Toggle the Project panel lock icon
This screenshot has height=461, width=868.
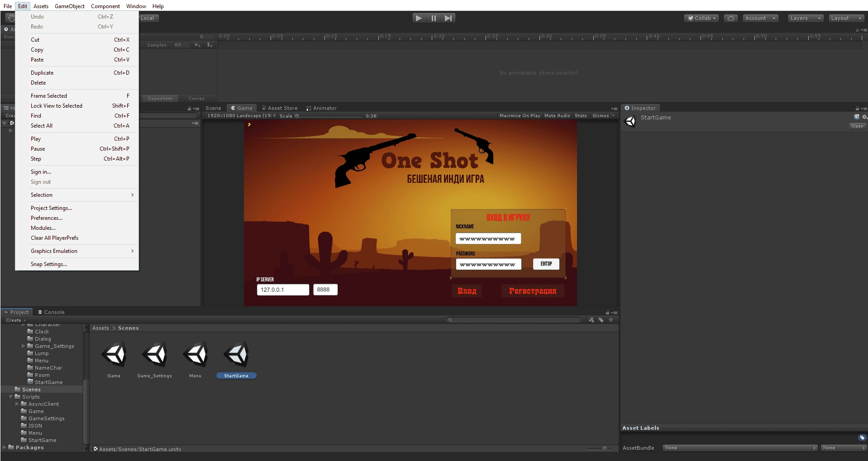(x=607, y=313)
